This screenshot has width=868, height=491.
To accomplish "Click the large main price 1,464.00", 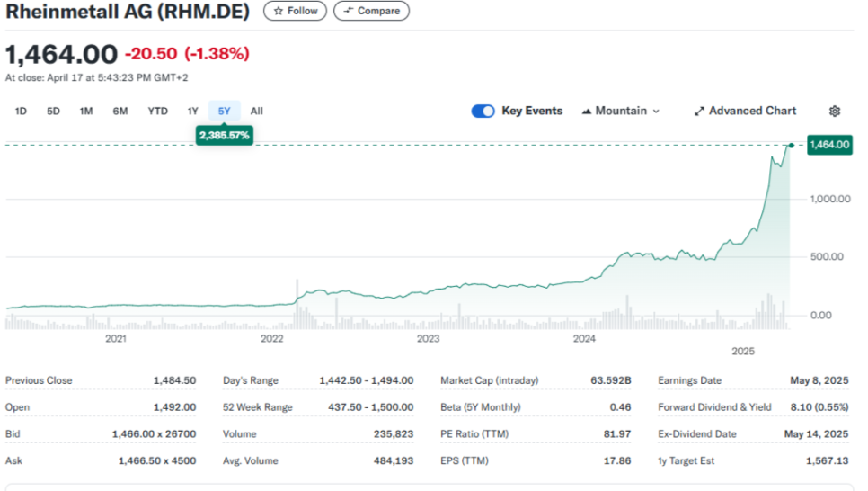I will click(61, 54).
